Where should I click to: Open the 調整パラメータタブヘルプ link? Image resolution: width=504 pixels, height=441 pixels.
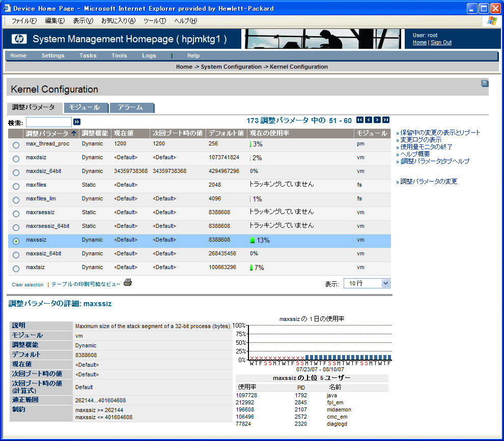[x=435, y=161]
